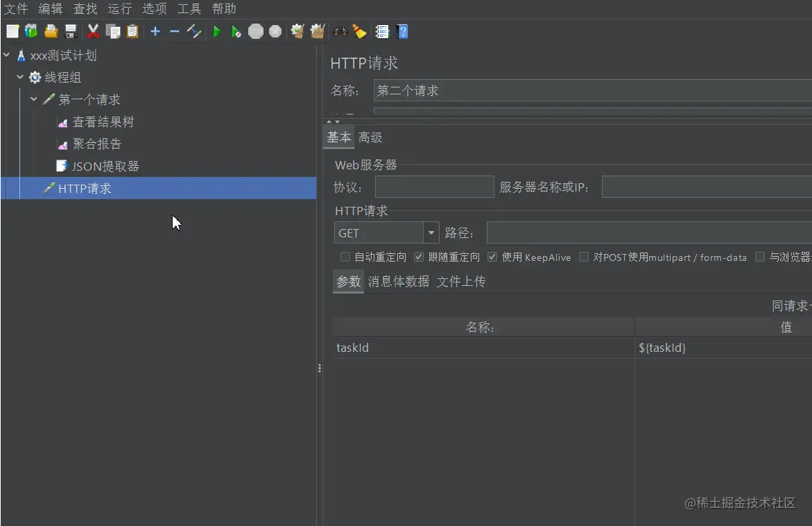Cut the selected element with the scissors icon
The image size is (812, 526).
point(93,32)
